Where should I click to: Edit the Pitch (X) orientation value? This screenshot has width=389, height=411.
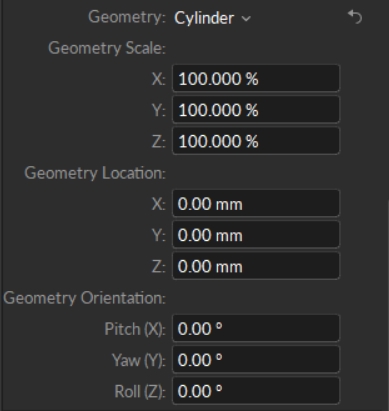256,329
